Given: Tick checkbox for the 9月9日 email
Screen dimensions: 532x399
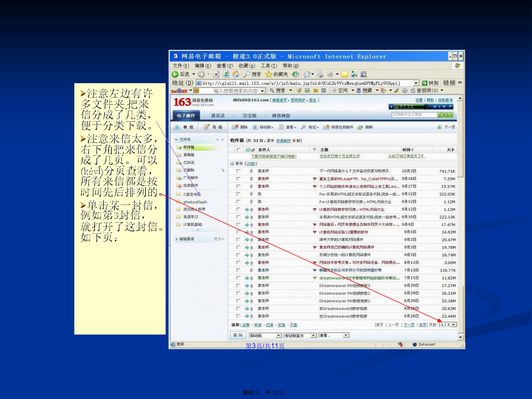Looking at the screenshot, I should pyautogui.click(x=238, y=224).
